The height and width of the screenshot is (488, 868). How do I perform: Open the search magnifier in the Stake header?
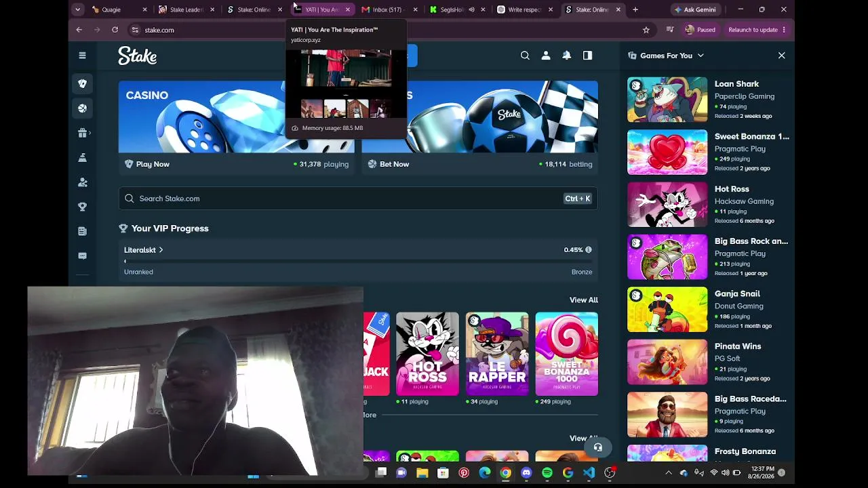[525, 56]
